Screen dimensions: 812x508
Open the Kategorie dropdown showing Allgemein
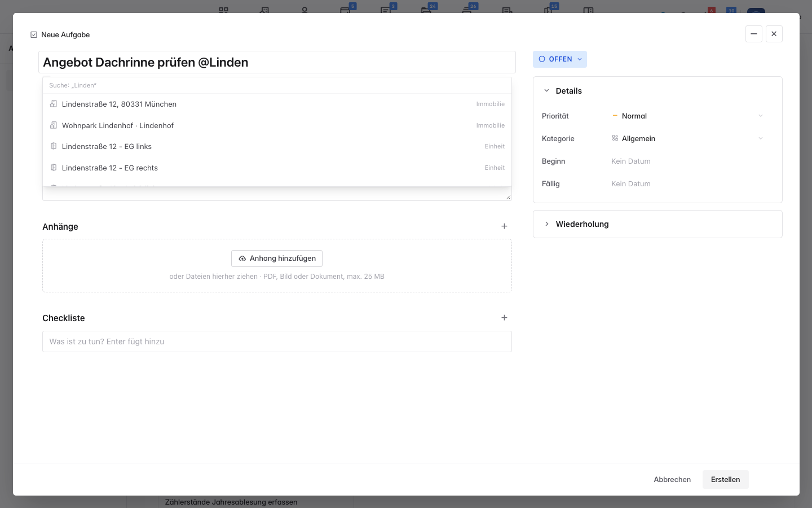pyautogui.click(x=688, y=138)
